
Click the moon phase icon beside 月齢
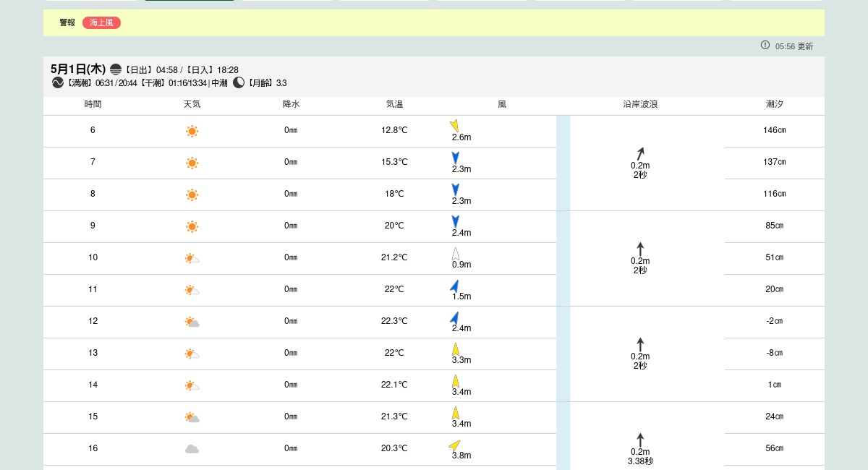point(239,82)
